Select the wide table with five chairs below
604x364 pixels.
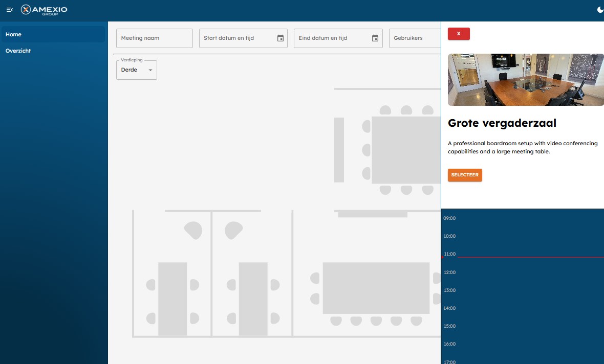pos(376,288)
